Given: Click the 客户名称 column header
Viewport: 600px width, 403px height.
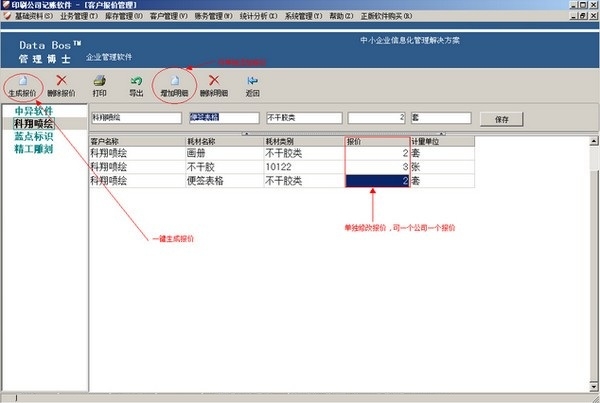Looking at the screenshot, I should point(137,142).
